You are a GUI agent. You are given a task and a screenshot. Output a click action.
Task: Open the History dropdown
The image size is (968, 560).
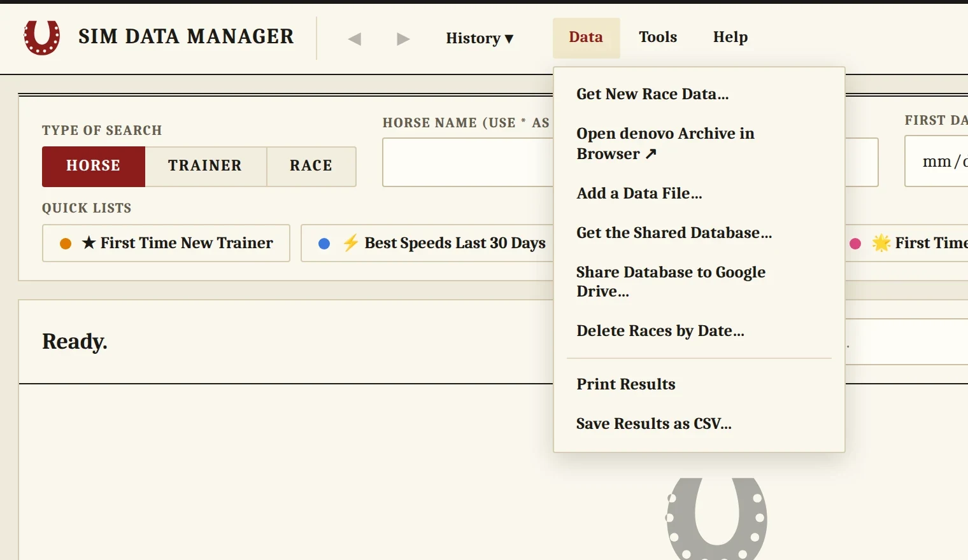point(480,38)
